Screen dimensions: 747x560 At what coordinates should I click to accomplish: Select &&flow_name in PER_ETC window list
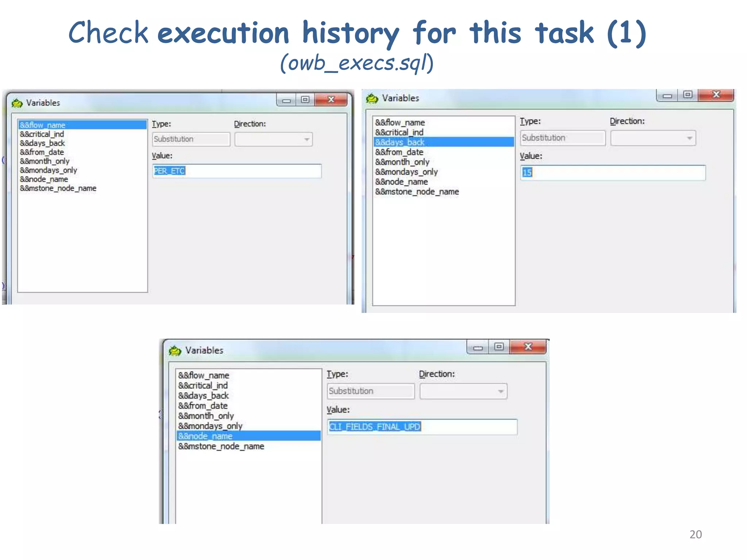(x=82, y=125)
